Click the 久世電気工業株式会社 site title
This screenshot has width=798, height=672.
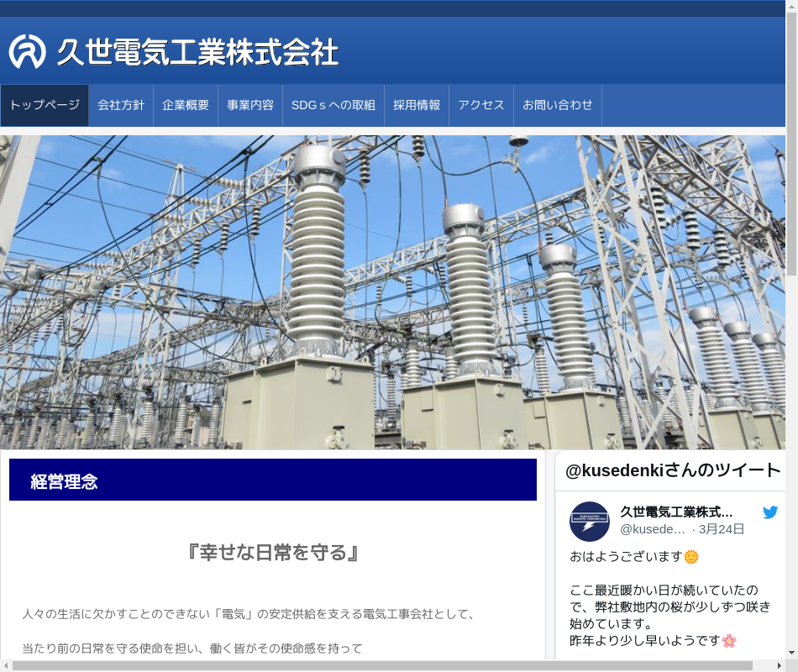point(197,52)
